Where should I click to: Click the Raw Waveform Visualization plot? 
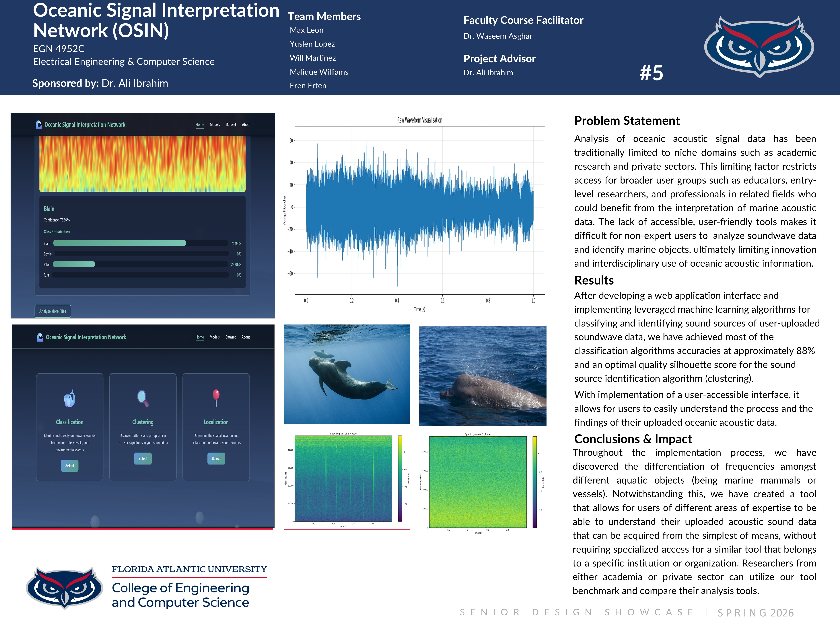point(419,210)
